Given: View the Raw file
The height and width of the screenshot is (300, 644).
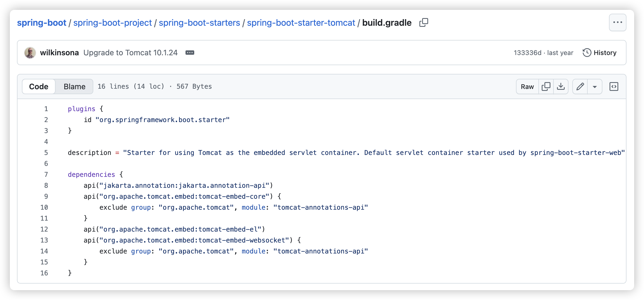Looking at the screenshot, I should click(527, 86).
